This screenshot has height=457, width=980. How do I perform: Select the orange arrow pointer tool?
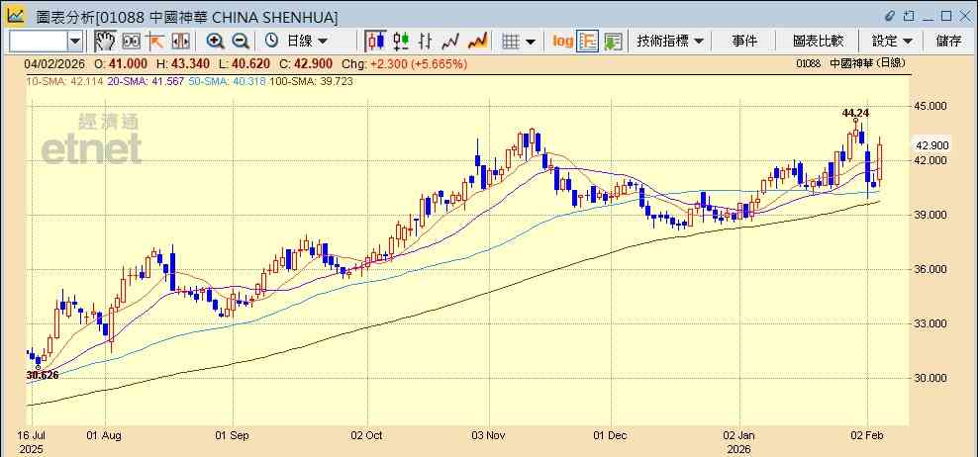pyautogui.click(x=155, y=42)
